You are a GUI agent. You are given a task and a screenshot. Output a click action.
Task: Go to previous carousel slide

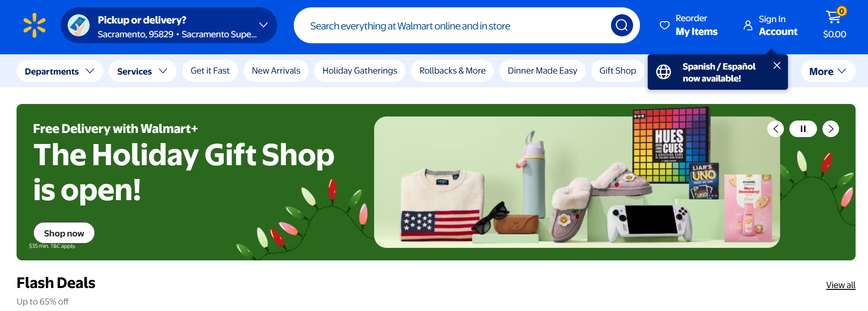point(776,129)
